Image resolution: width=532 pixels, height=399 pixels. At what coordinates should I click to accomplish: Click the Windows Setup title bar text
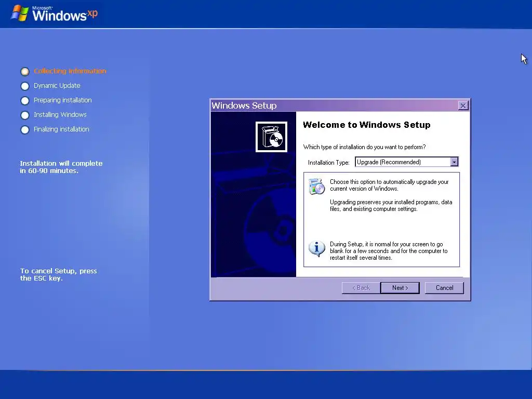[244, 105]
